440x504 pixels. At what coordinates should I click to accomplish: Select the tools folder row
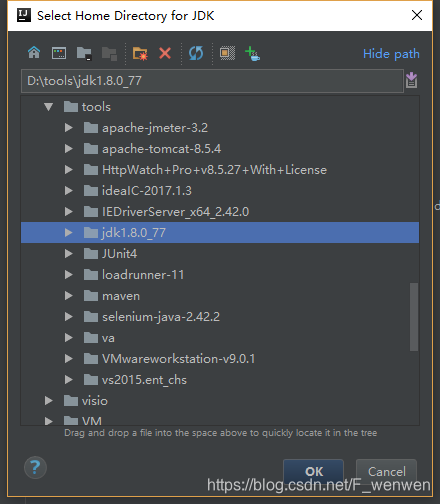point(220,107)
